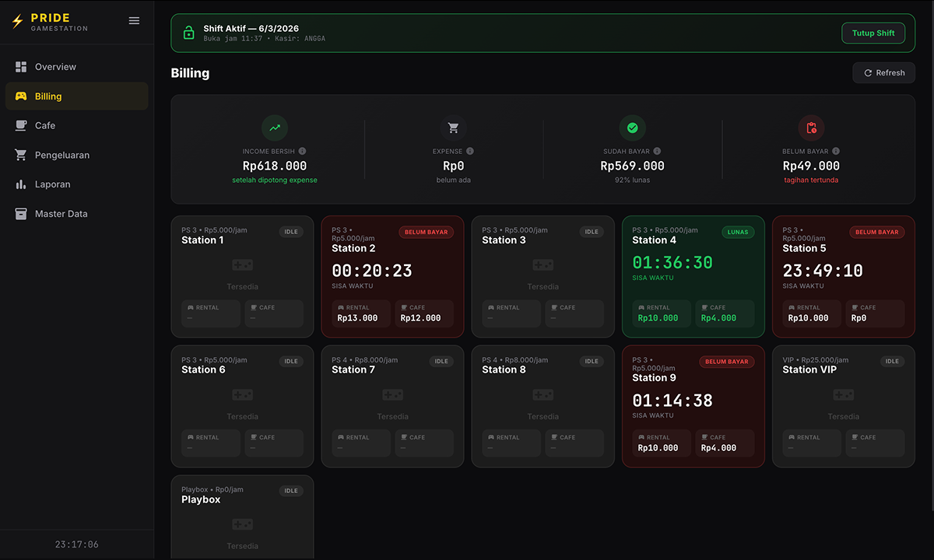Click the Pengeluaran cart sidebar icon
Screen dimensions: 934x560
pyautogui.click(x=21, y=155)
